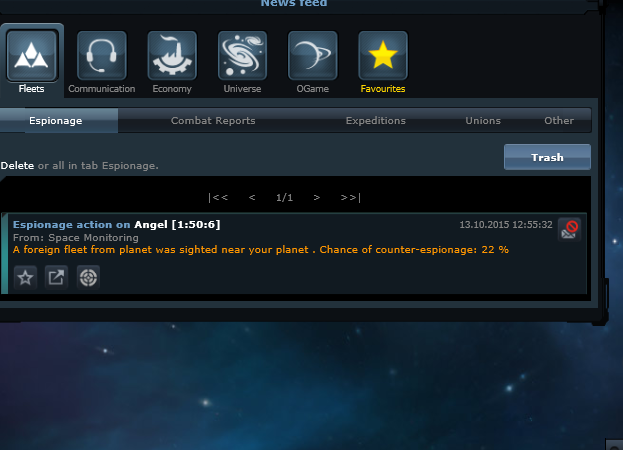Jump to last page of messages
The width and height of the screenshot is (623, 450).
tap(350, 197)
